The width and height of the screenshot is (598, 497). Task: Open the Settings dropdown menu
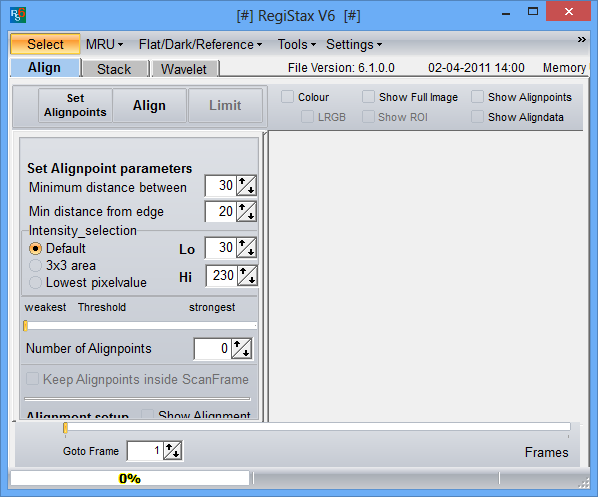354,45
